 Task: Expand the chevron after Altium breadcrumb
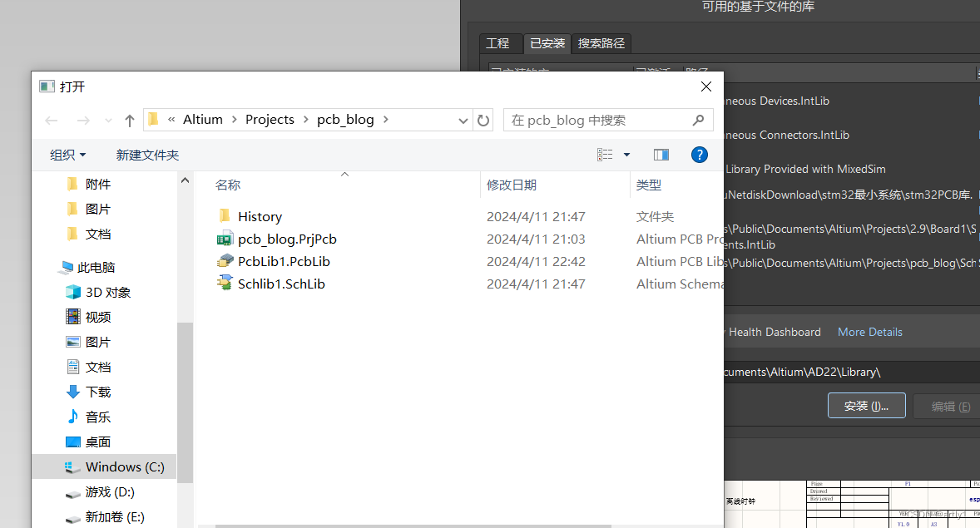[235, 120]
